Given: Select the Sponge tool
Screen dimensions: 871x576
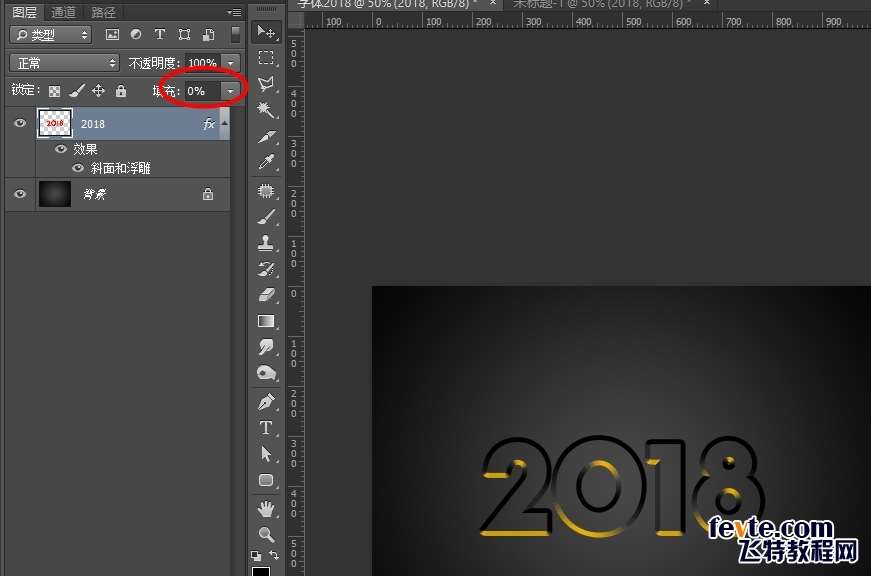Looking at the screenshot, I should coord(266,373).
